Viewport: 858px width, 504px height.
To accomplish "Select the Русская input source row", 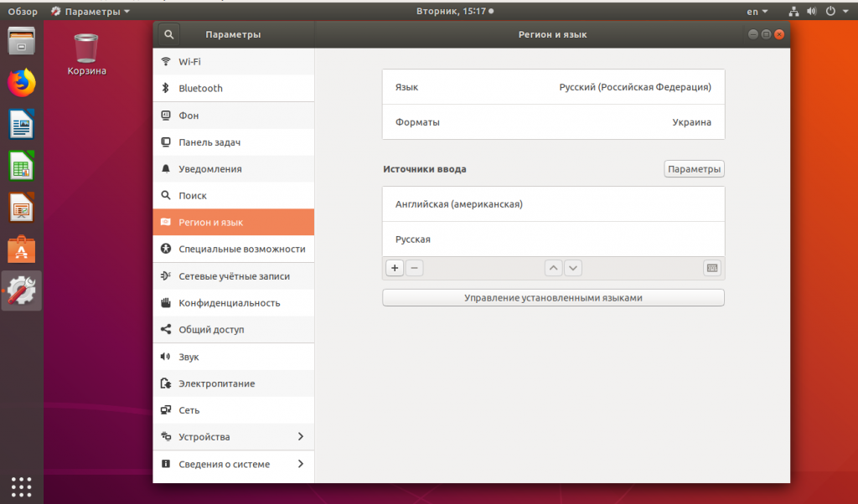I will point(553,239).
